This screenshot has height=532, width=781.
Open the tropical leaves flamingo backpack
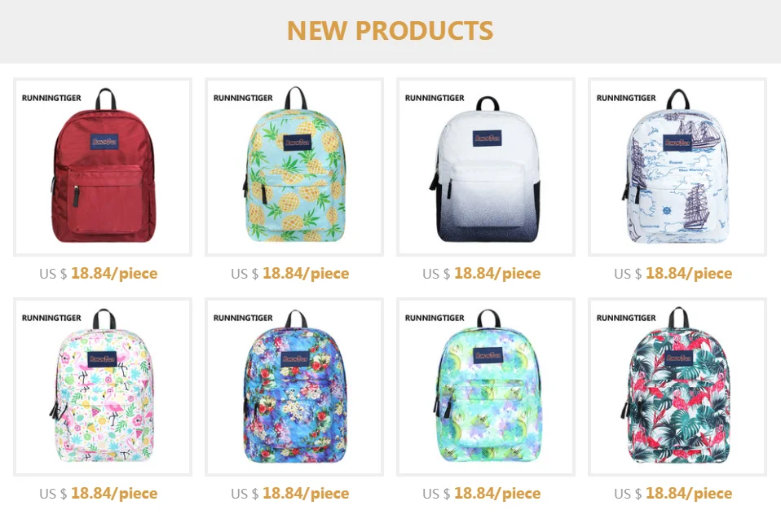(677, 387)
